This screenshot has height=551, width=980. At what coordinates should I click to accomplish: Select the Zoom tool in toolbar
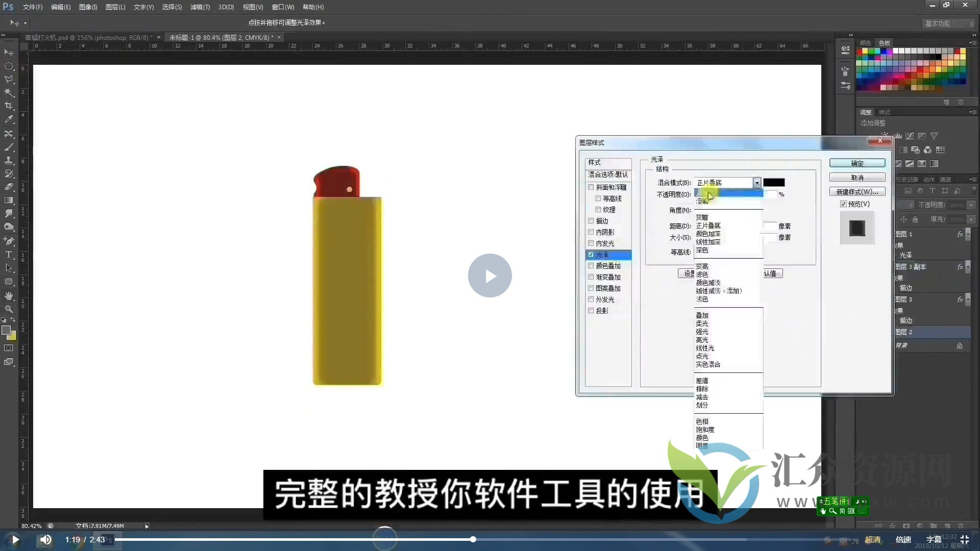point(9,308)
